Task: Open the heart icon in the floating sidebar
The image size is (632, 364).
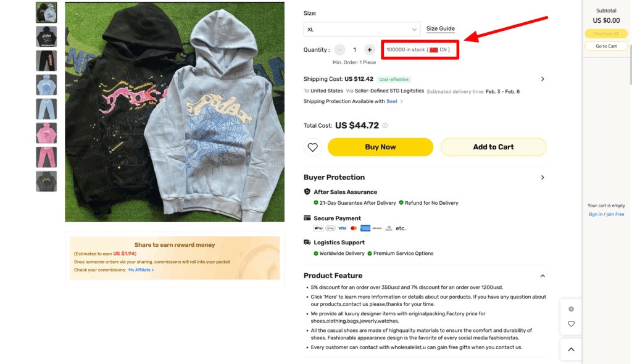Action: 570,324
